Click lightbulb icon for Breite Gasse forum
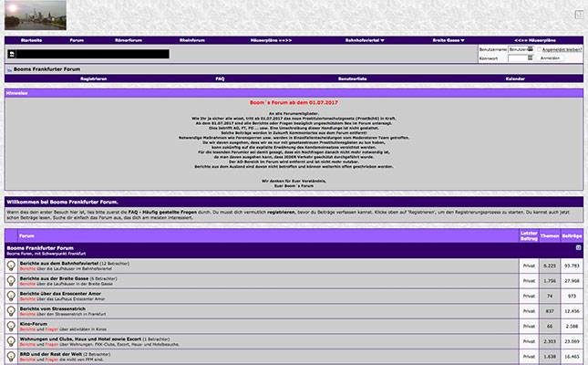This screenshot has width=588, height=365. (11, 281)
